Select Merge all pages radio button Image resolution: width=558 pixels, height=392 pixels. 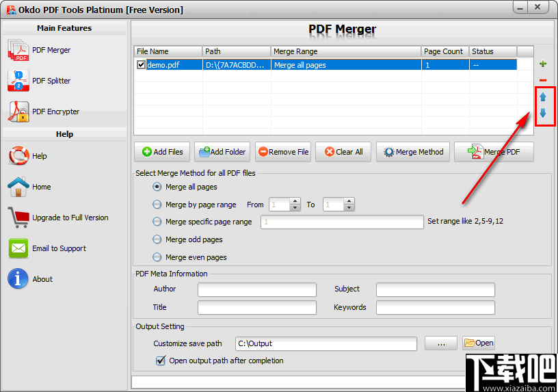pyautogui.click(x=157, y=187)
